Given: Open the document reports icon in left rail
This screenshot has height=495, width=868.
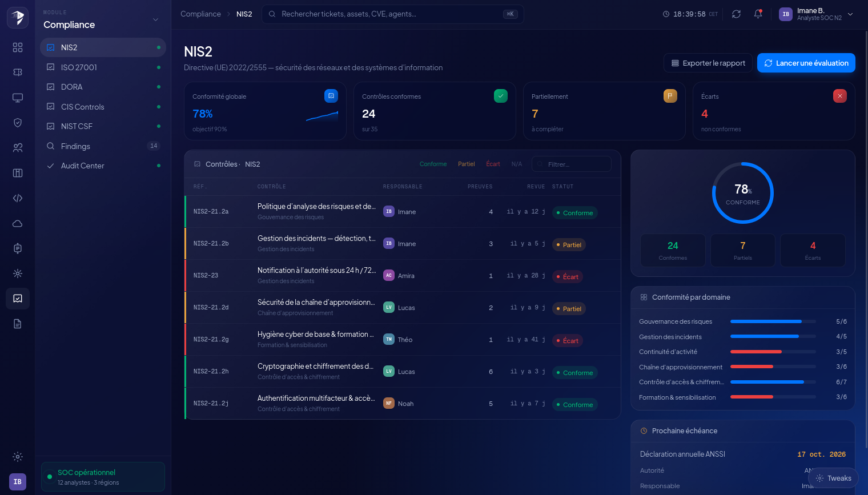Looking at the screenshot, I should pyautogui.click(x=18, y=324).
